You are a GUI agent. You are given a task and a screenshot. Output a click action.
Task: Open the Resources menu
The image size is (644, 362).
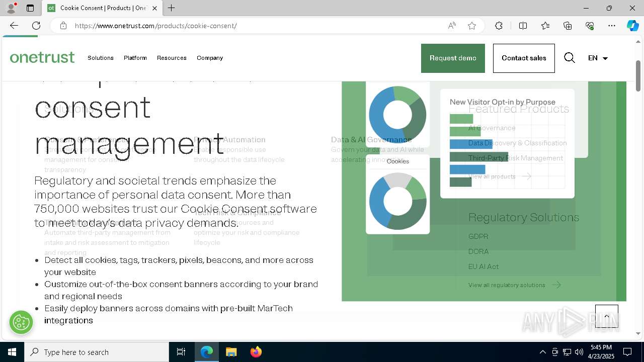pos(172,58)
